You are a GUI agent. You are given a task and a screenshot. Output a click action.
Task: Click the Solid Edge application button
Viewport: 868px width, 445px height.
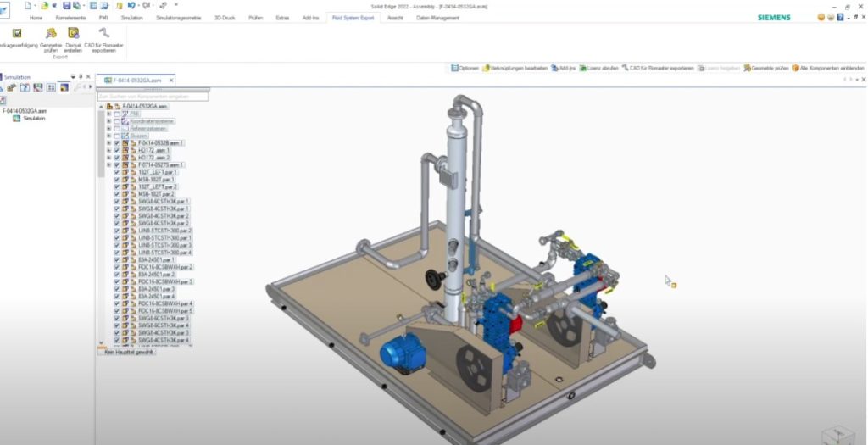[x=4, y=10]
